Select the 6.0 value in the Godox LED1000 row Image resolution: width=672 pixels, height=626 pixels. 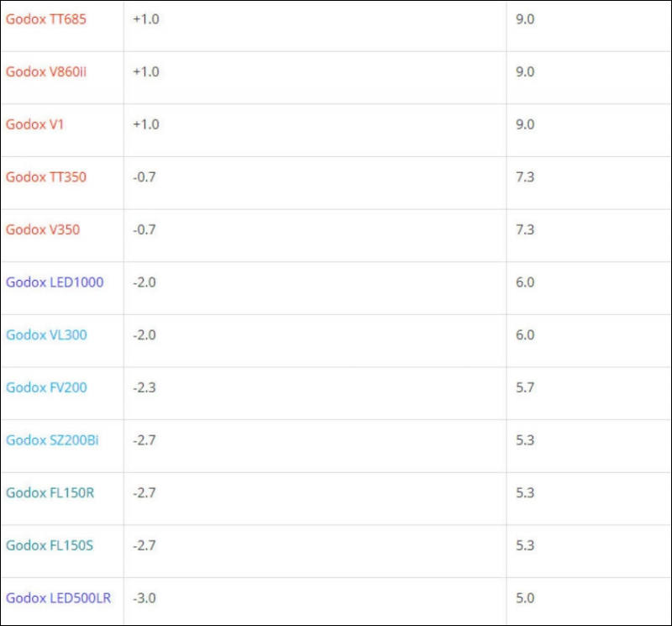pos(525,282)
